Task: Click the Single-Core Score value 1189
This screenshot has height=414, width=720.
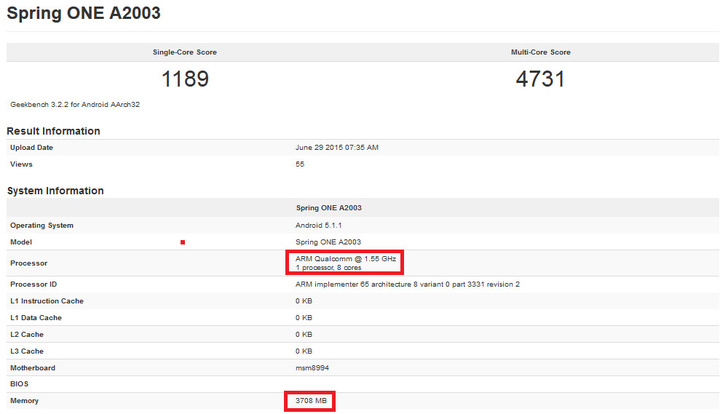Action: point(184,79)
